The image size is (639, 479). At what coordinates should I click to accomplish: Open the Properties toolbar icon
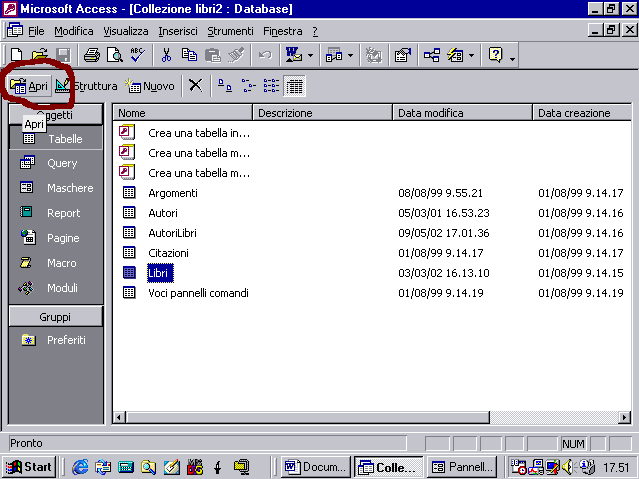tap(403, 55)
